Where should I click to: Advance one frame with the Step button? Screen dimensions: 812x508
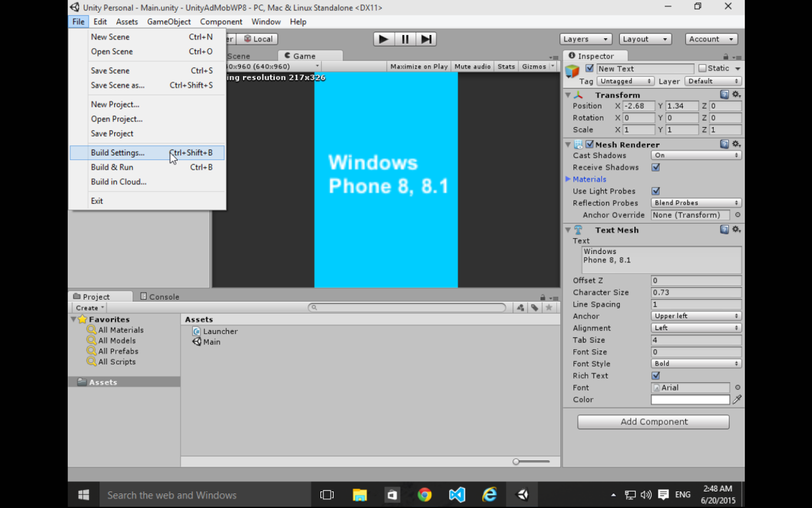tap(426, 39)
